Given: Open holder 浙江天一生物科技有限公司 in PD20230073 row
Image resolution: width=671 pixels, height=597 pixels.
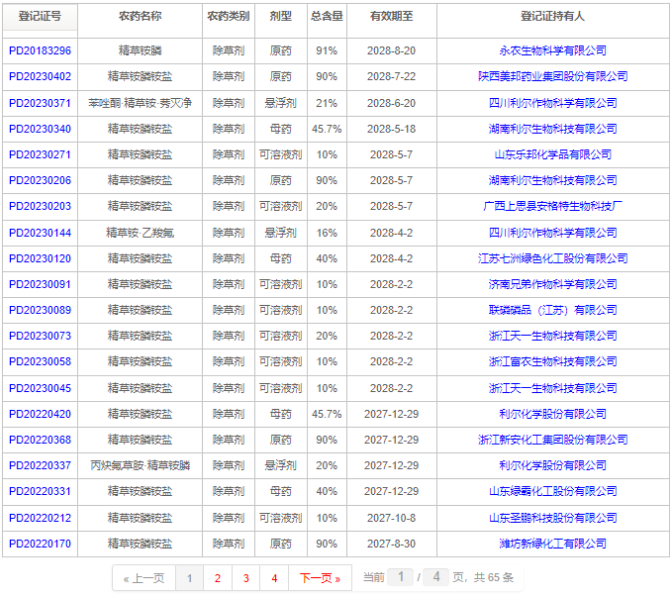Looking at the screenshot, I should [x=553, y=336].
